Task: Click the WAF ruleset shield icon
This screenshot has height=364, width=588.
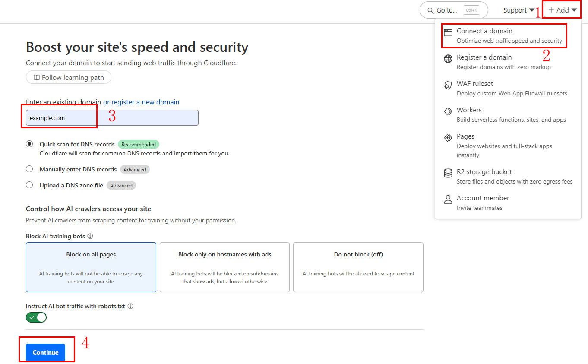Action: click(x=448, y=85)
